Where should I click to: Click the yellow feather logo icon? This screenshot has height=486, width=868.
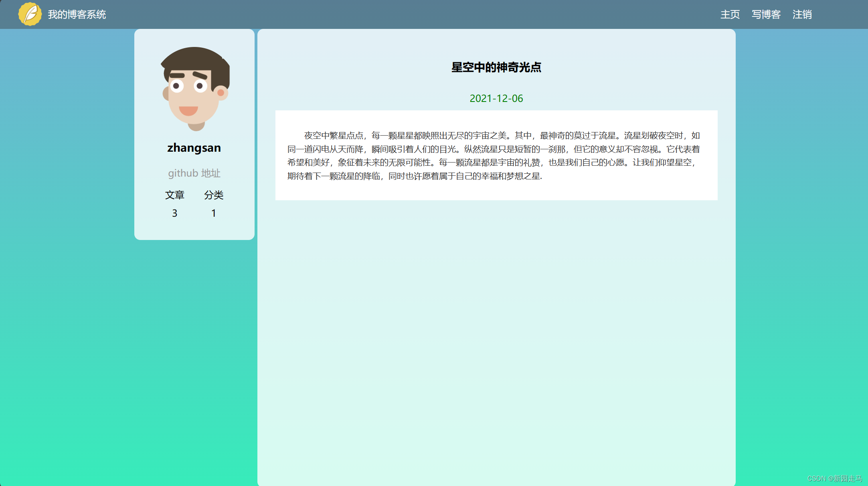click(30, 14)
